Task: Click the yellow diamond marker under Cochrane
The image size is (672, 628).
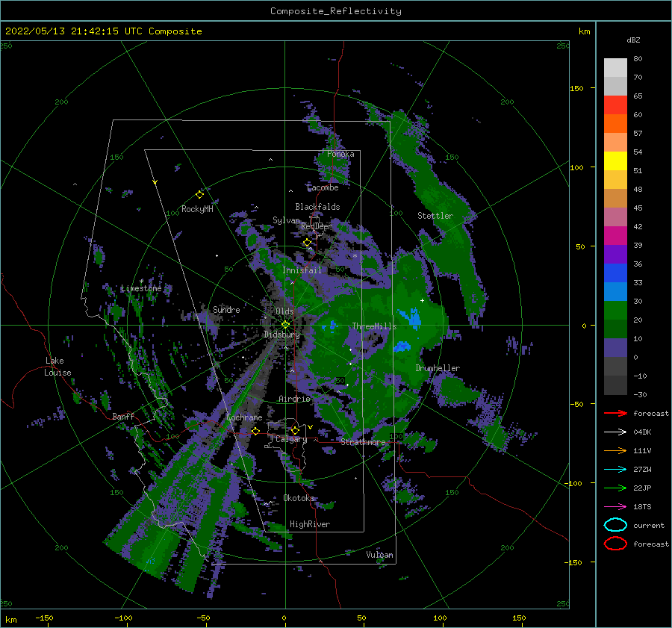Action: point(256,431)
